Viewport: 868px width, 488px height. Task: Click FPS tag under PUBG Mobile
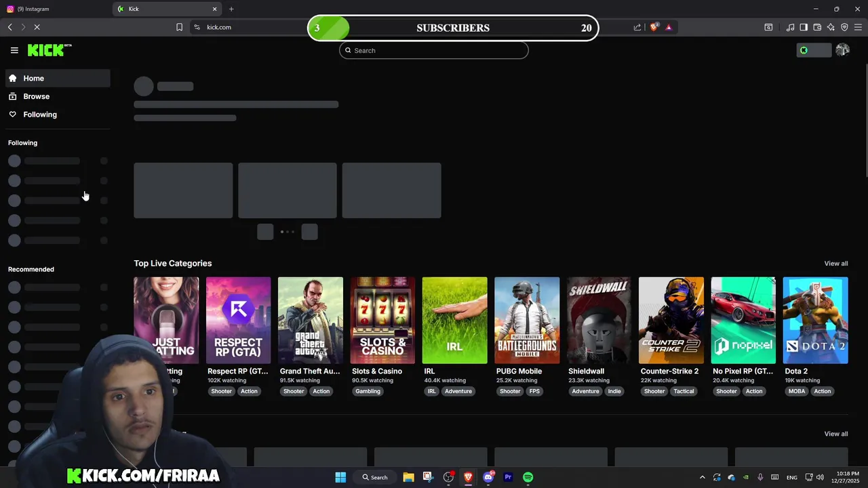534,391
